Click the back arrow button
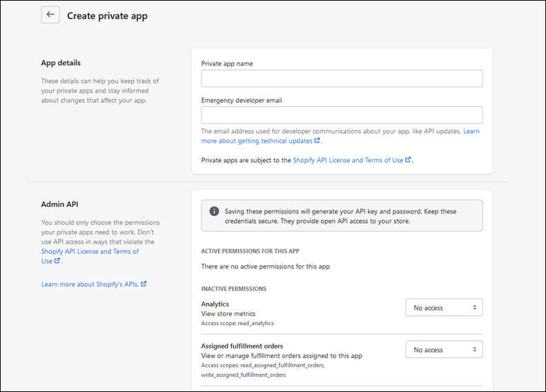The width and height of the screenshot is (546, 392). pyautogui.click(x=50, y=14)
